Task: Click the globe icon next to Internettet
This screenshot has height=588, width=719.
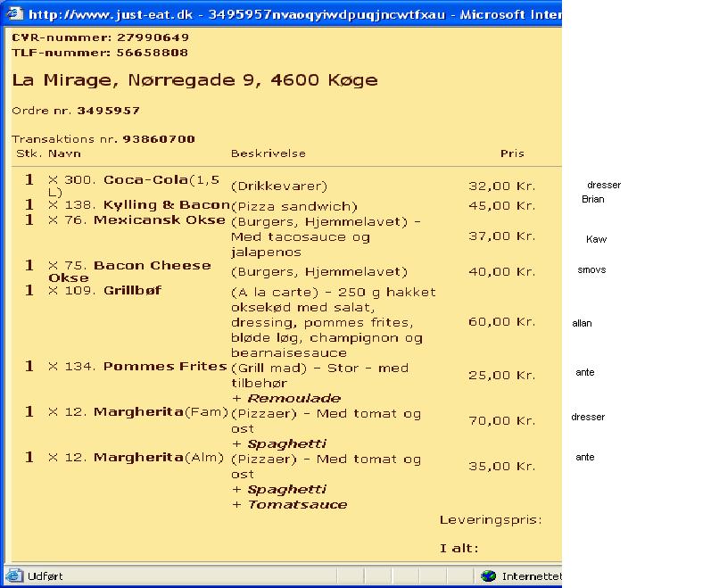Action: (x=489, y=576)
